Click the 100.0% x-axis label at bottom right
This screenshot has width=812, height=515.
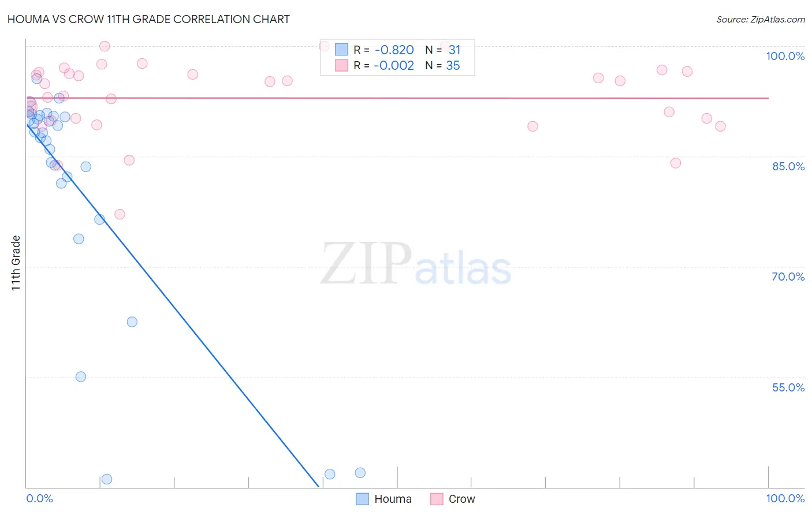click(x=785, y=498)
